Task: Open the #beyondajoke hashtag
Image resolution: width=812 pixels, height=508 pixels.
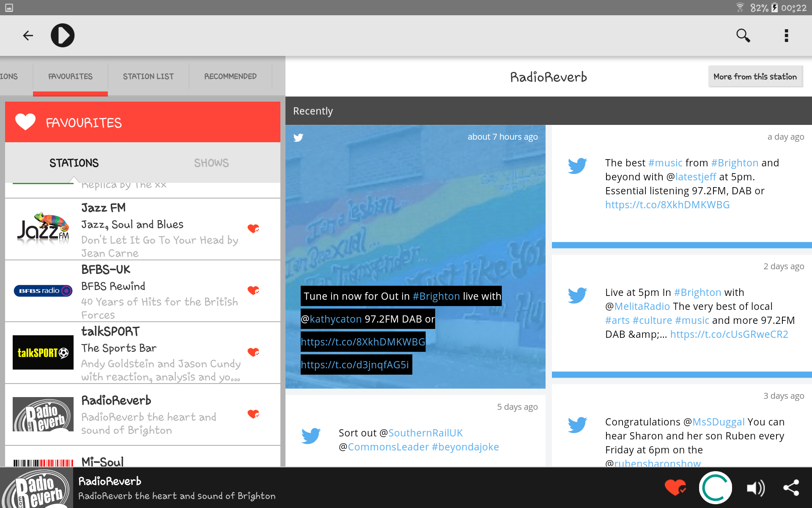Action: pyautogui.click(x=465, y=447)
